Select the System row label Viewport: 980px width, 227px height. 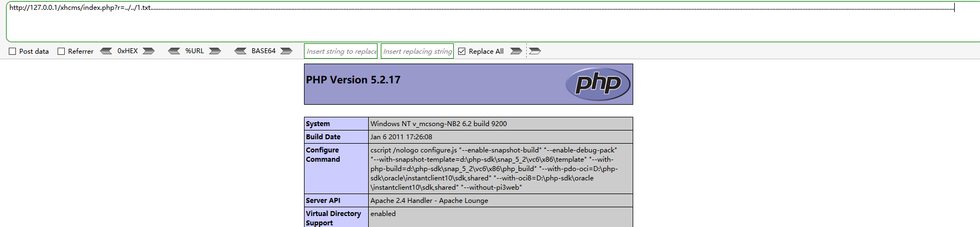click(x=336, y=124)
